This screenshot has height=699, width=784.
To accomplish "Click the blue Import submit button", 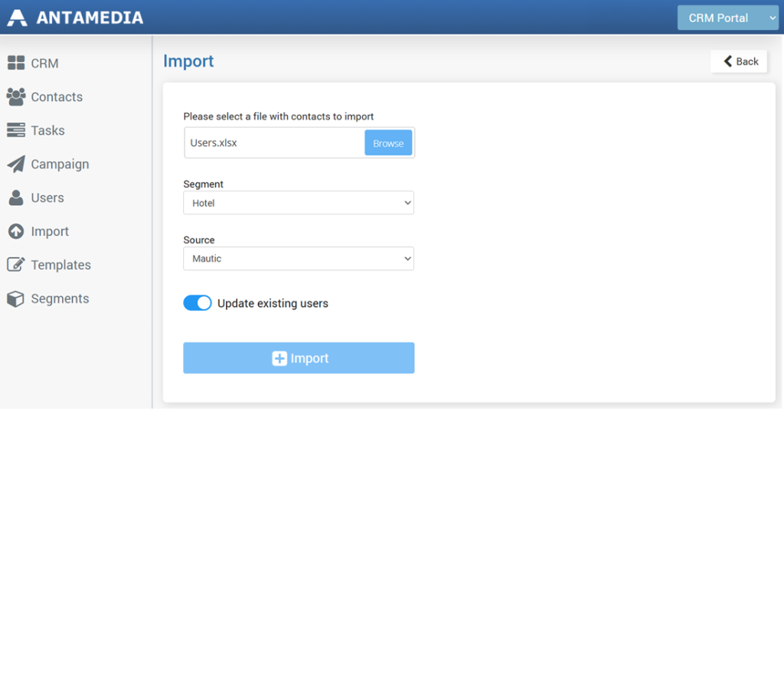I will click(x=299, y=358).
